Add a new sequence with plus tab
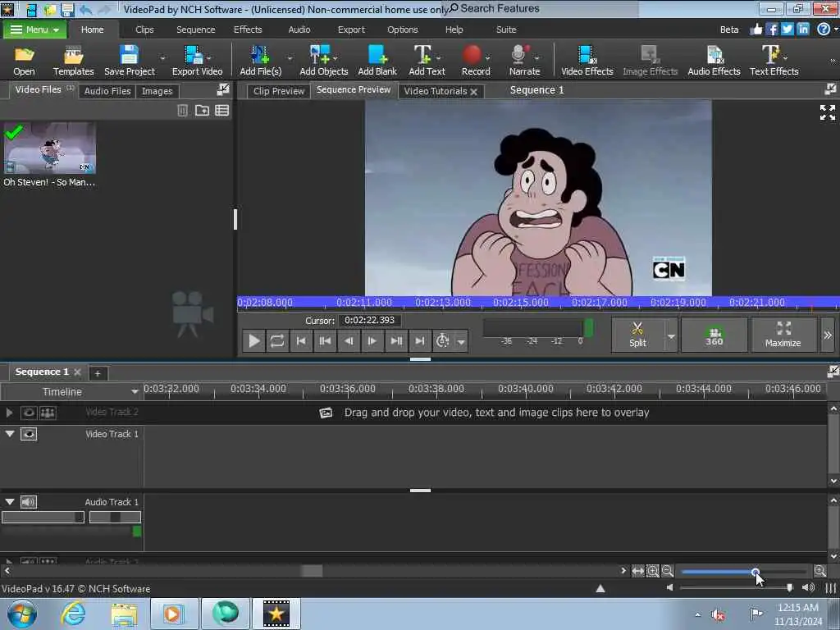 [98, 373]
